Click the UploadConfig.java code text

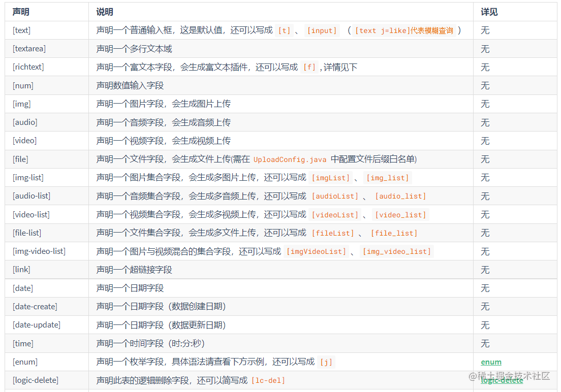(290, 159)
